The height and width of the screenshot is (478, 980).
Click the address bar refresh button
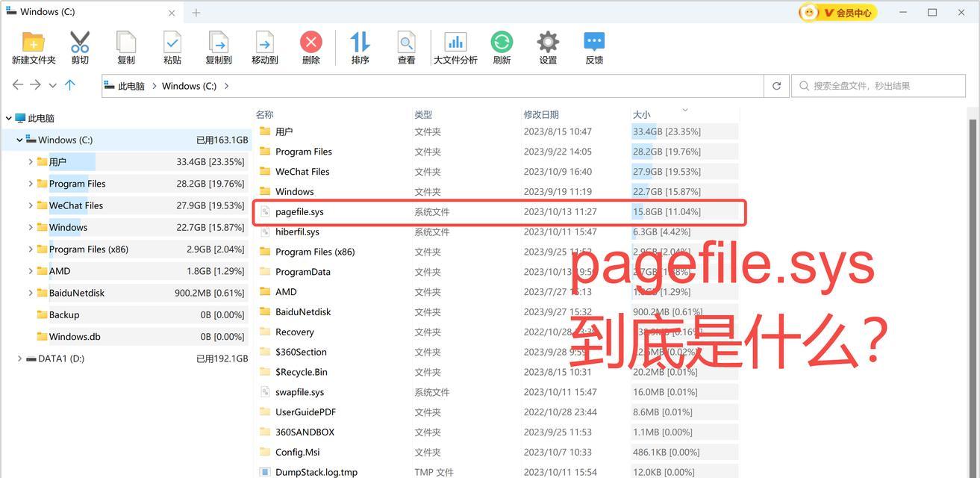pyautogui.click(x=776, y=86)
